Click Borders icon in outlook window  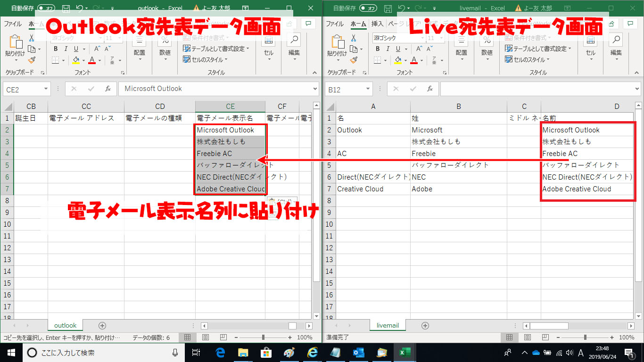pyautogui.click(x=55, y=60)
